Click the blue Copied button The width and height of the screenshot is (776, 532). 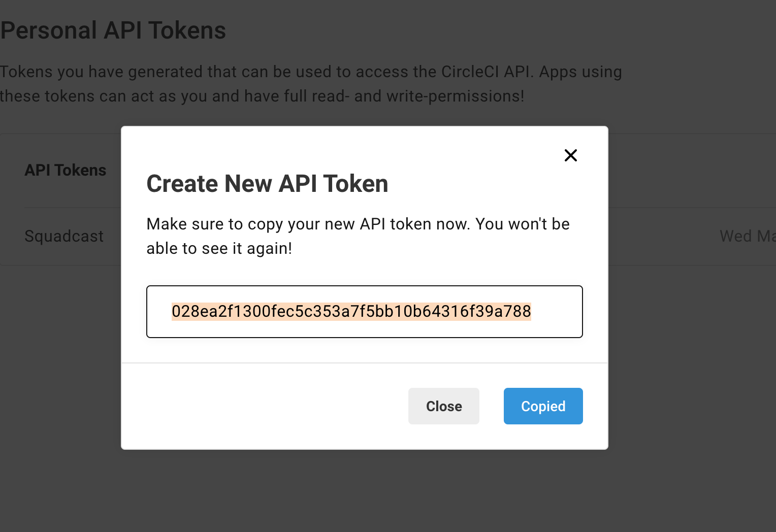tap(543, 406)
